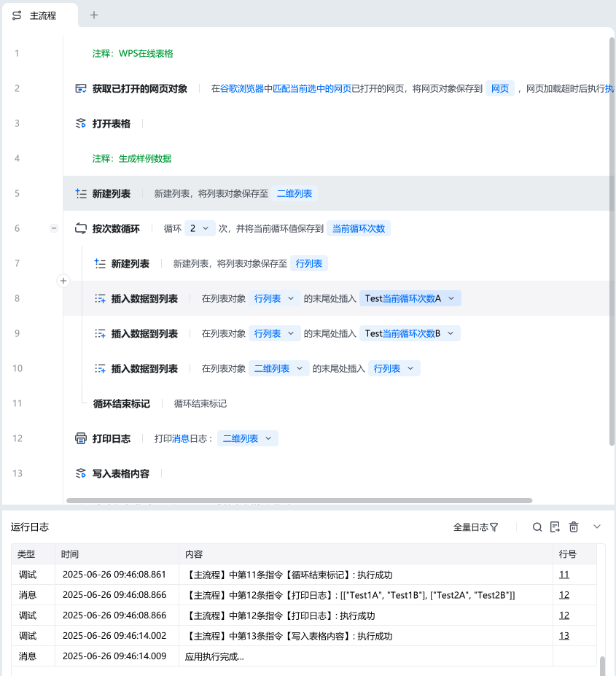Viewport: 616px width, 676px height.
Task: Collapse the loop block on line 6
Action: [54, 228]
